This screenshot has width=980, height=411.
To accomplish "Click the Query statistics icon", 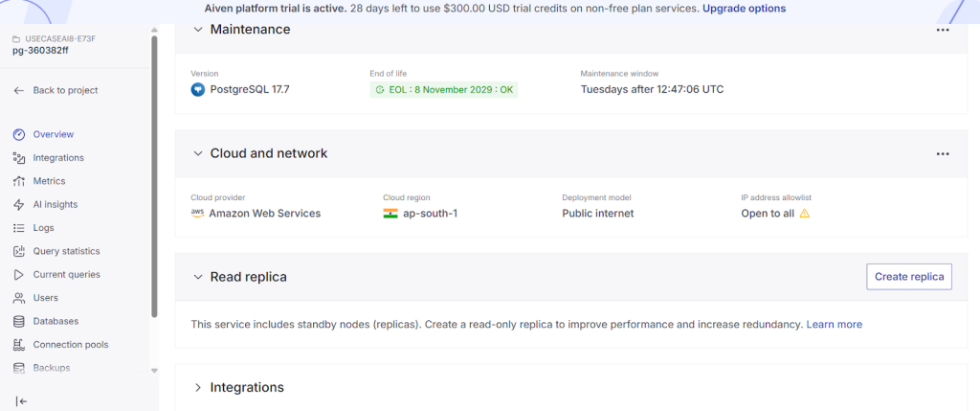I will tap(18, 251).
